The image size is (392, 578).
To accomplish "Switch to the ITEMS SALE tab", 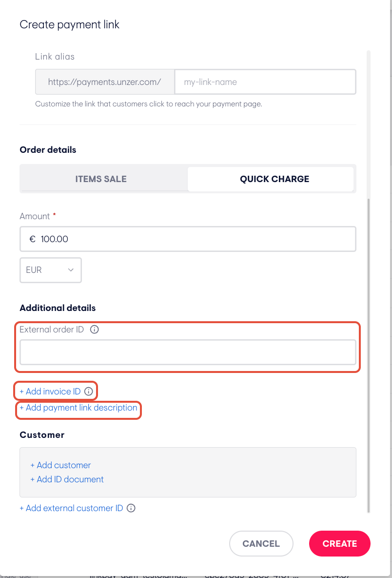I will (x=101, y=179).
